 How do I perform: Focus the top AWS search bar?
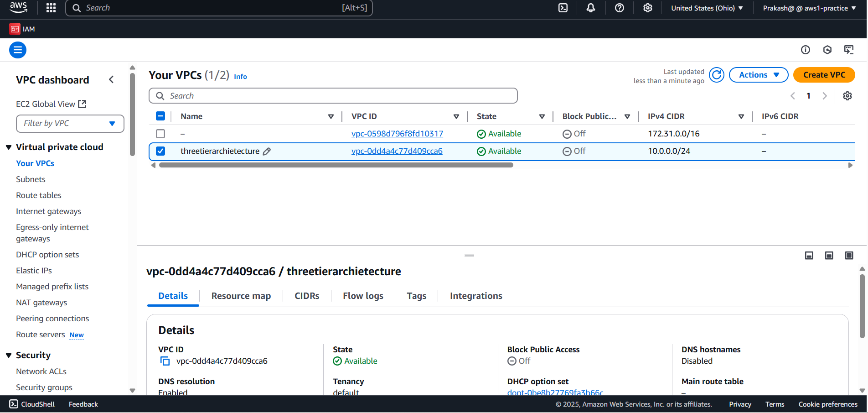(x=219, y=8)
